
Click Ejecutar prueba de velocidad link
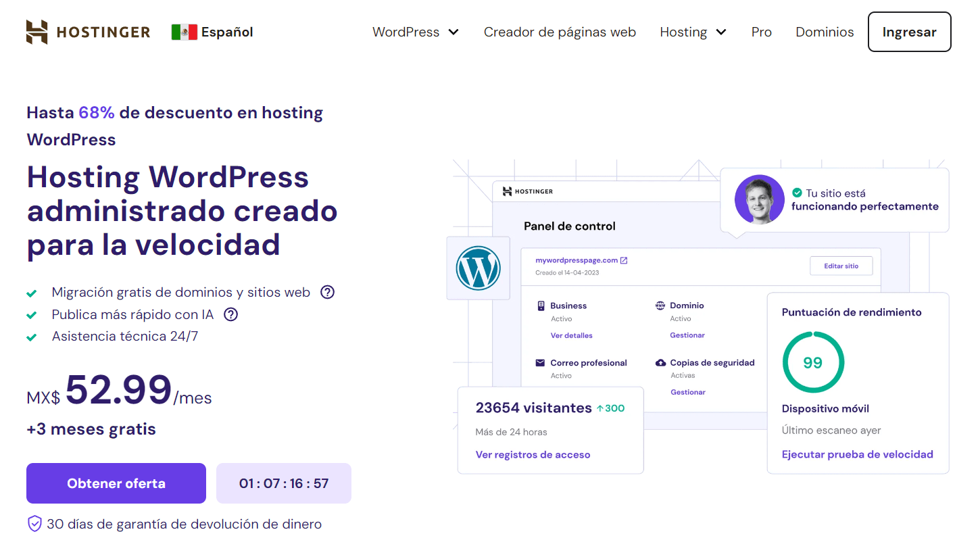[858, 454]
